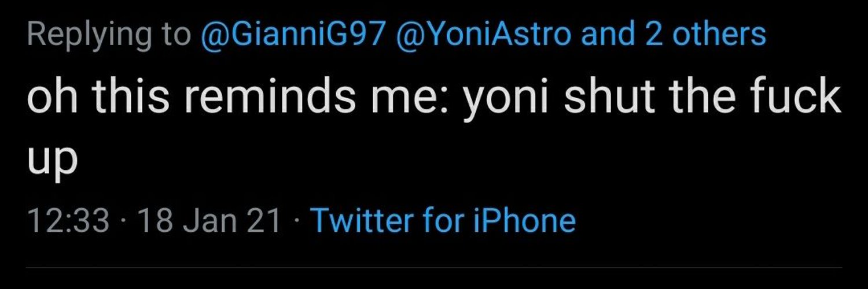868x289 pixels.
Task: Click the dot separator after 12:33
Action: (x=124, y=221)
